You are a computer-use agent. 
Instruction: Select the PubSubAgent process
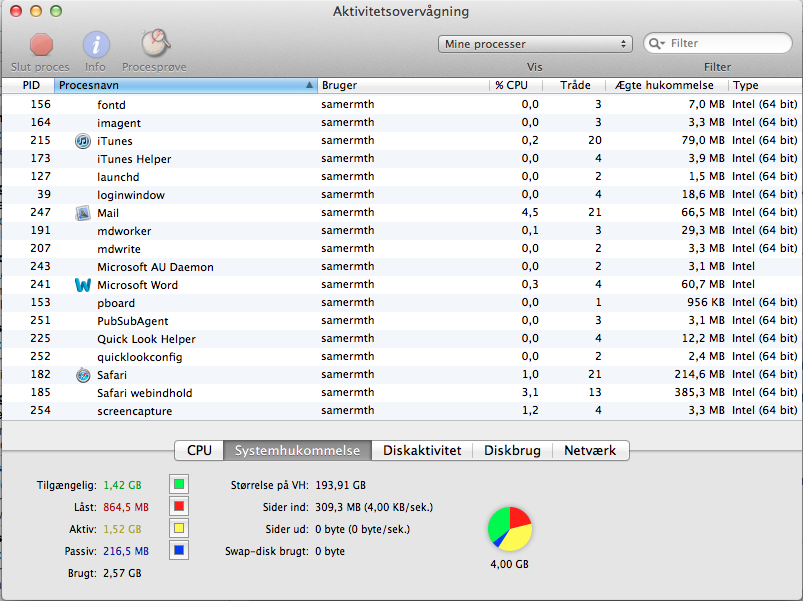(x=402, y=320)
